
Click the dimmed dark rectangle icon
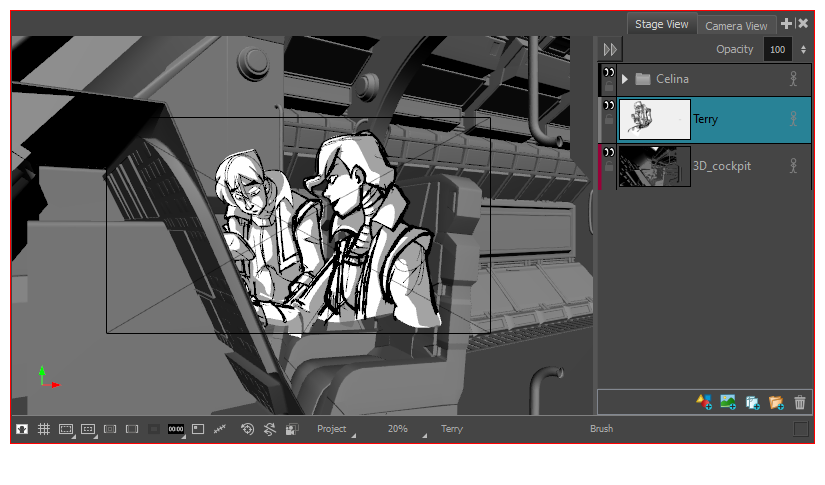pos(154,429)
